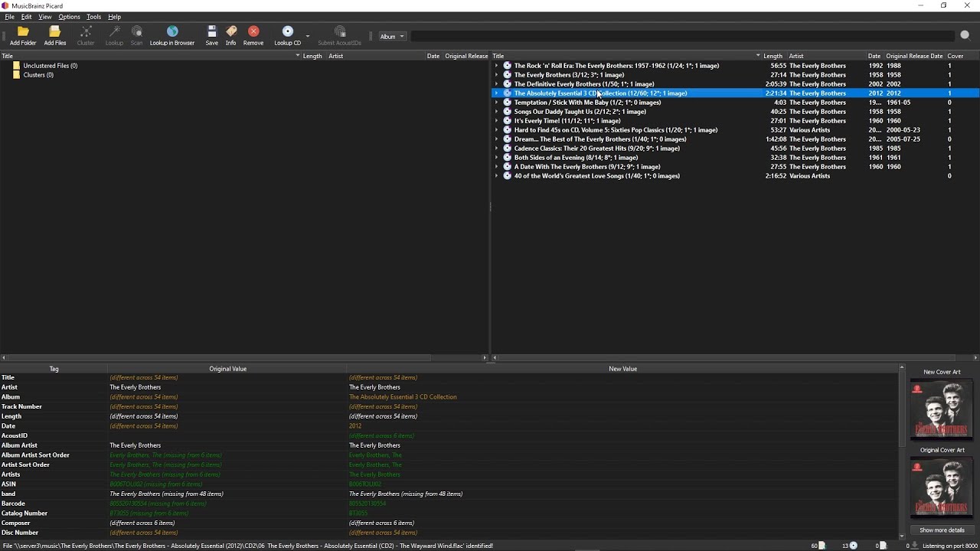Screen dimensions: 980x551
Task: Open the Album search type dropdown
Action: [x=392, y=36]
